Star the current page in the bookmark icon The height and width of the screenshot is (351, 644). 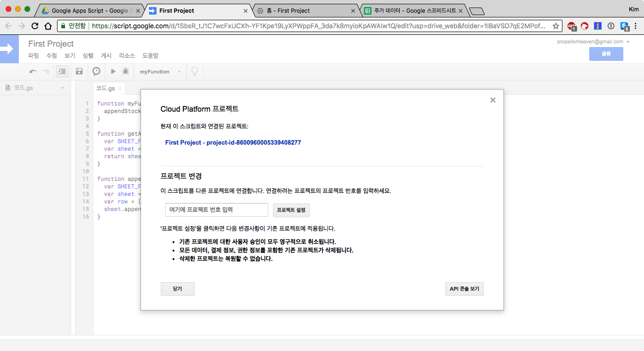(x=556, y=27)
